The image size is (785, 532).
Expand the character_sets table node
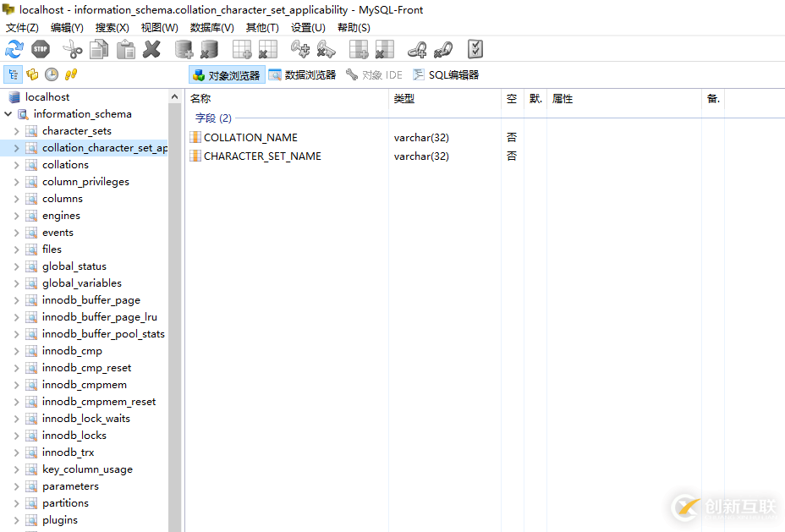tap(17, 131)
